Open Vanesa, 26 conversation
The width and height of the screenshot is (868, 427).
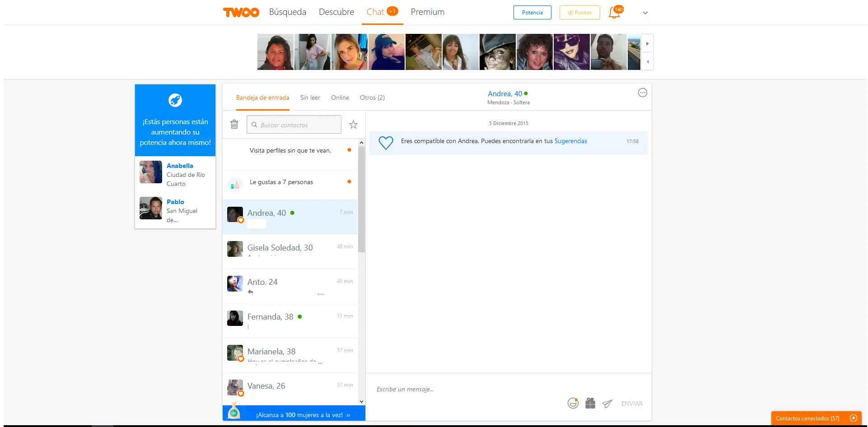click(290, 389)
